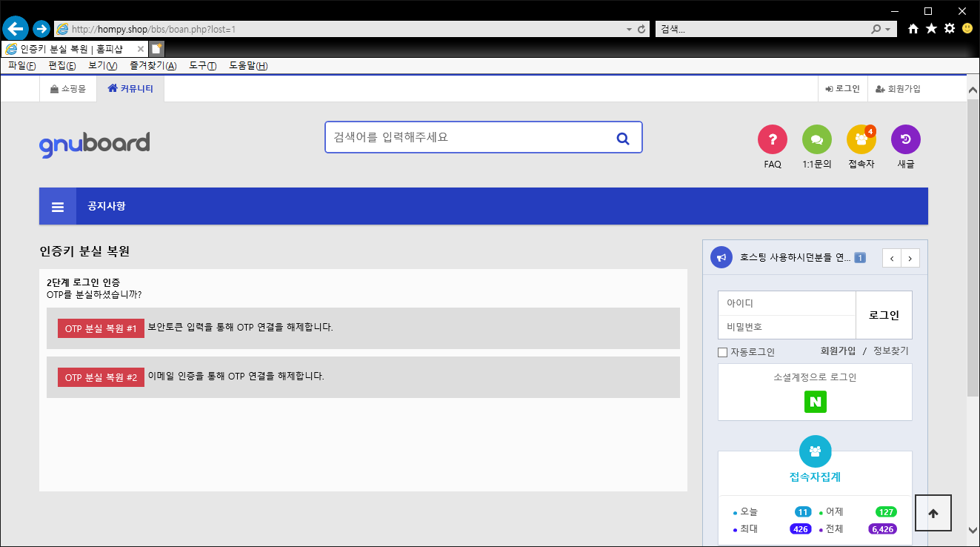Click the page vertical scrollbar down arrow
This screenshot has height=547, width=980.
(973, 530)
